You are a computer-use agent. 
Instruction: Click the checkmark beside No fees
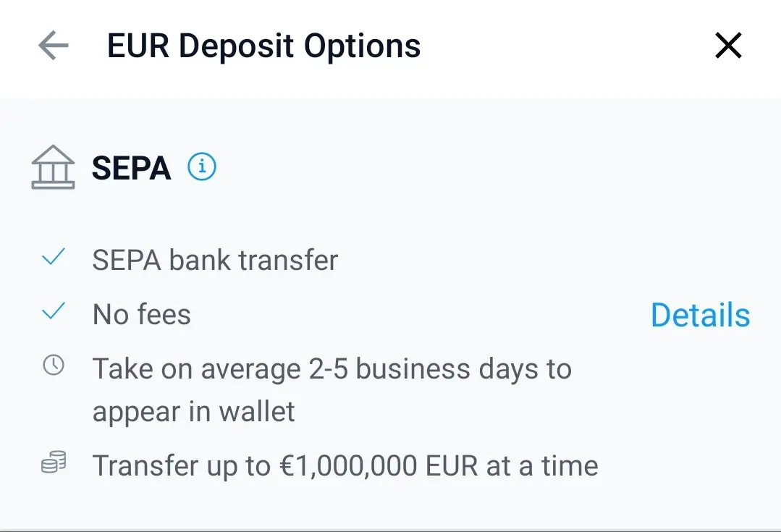pyautogui.click(x=54, y=311)
